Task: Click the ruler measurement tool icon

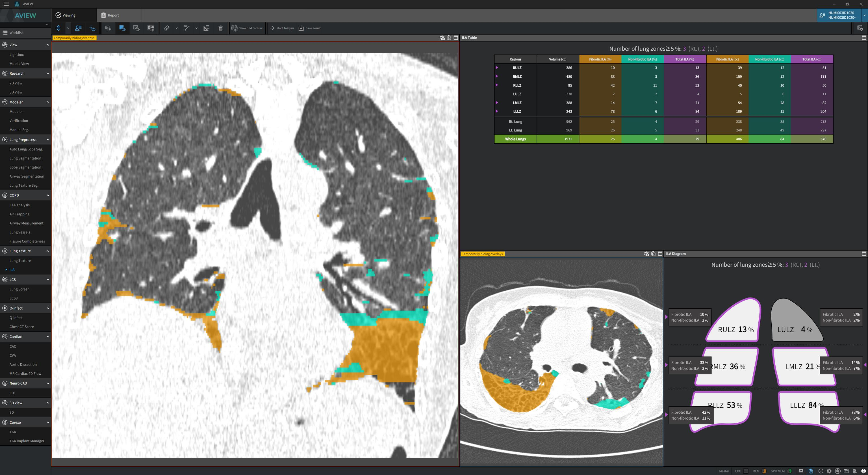Action: click(166, 28)
